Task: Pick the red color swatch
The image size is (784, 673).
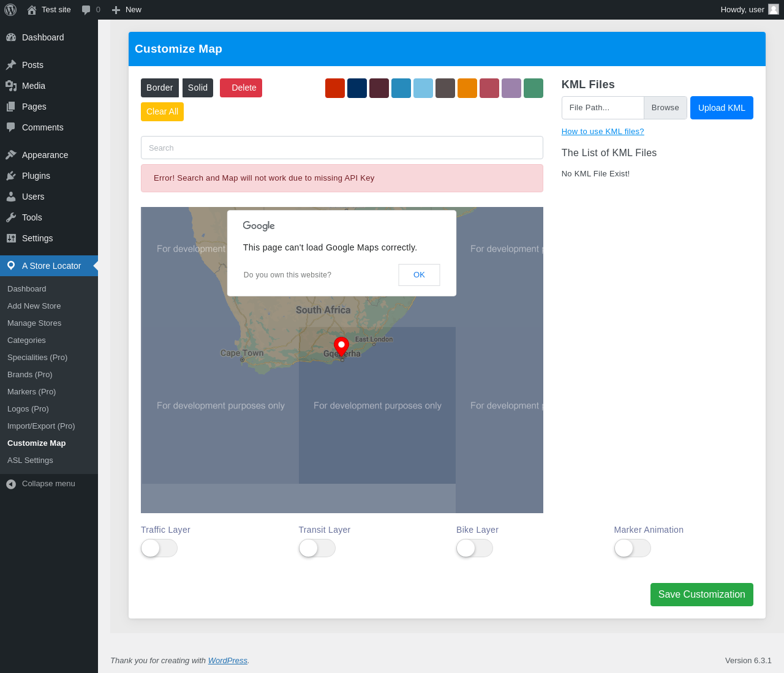Action: coord(335,88)
